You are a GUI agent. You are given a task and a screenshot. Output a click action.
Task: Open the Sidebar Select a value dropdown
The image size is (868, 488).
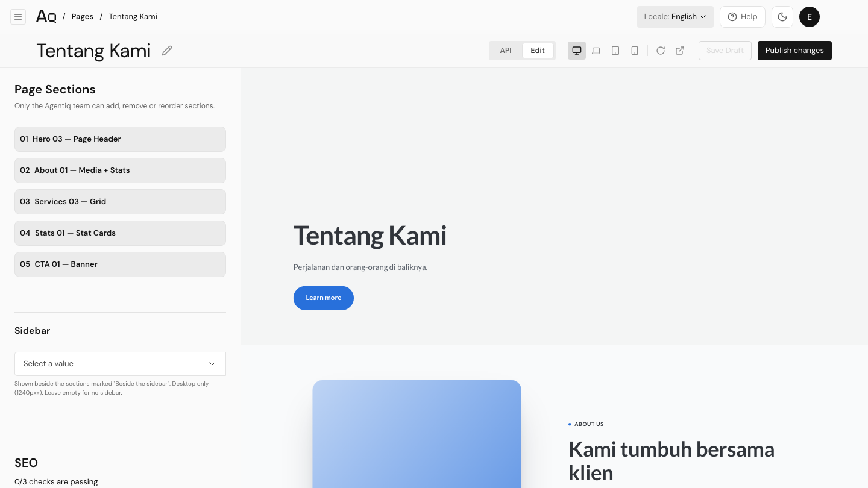tap(120, 364)
